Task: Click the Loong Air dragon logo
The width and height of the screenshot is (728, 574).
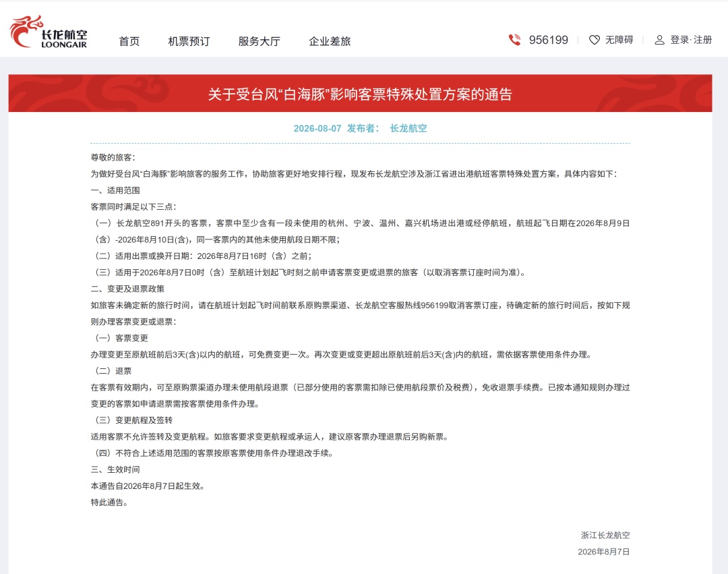Action: tap(48, 32)
